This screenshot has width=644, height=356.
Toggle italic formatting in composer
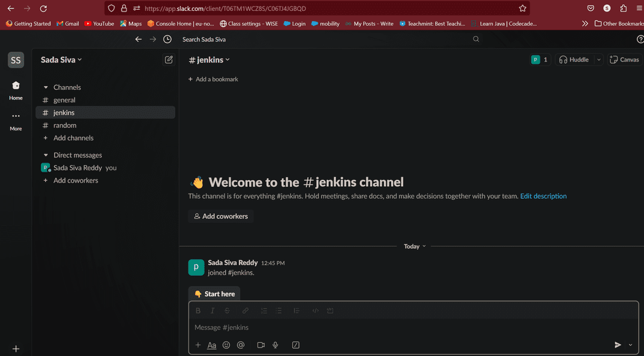212,311
